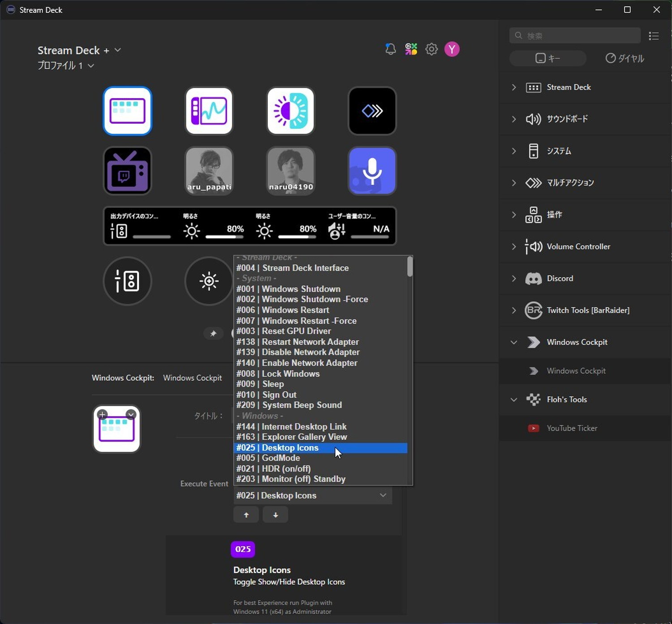Select the Discord microphone mute key
The width and height of the screenshot is (672, 624).
[372, 171]
